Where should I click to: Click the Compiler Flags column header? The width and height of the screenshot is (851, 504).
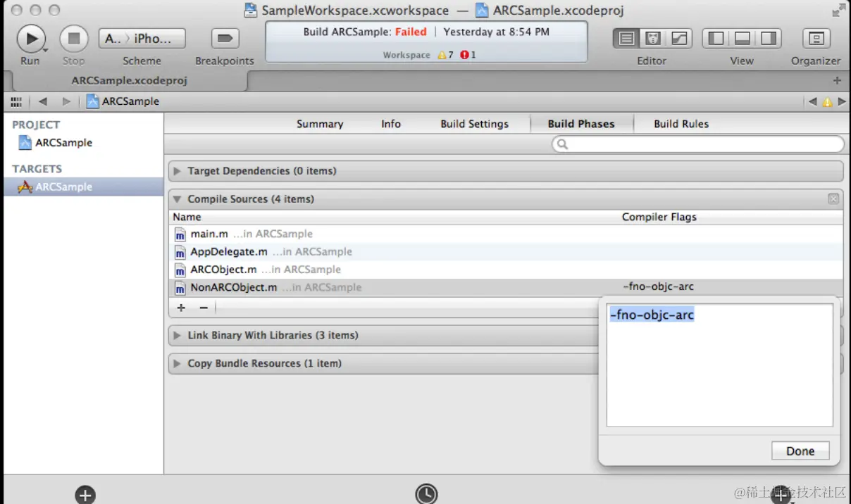point(659,217)
